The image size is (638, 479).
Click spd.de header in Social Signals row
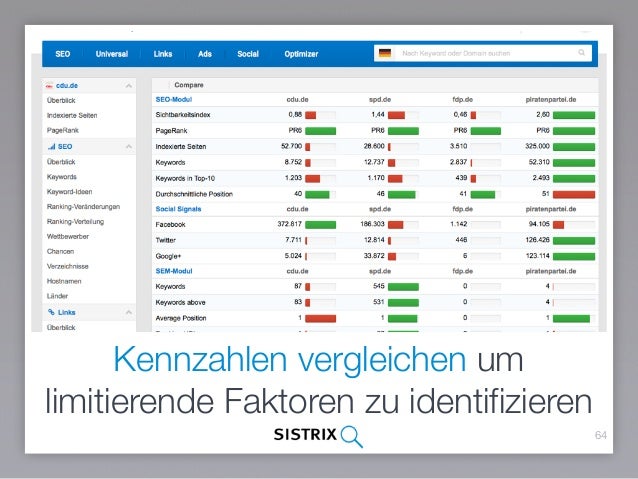380,209
